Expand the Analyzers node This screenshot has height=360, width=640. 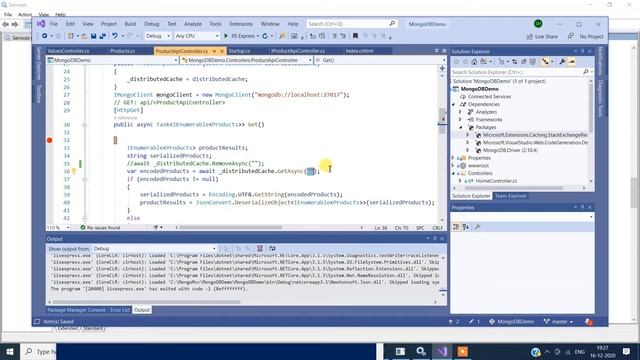click(x=460, y=112)
